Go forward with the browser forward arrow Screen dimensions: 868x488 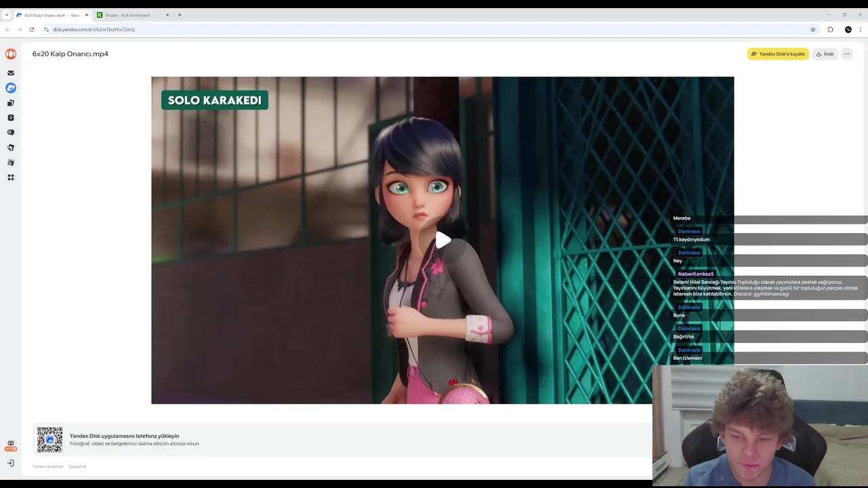tap(20, 30)
